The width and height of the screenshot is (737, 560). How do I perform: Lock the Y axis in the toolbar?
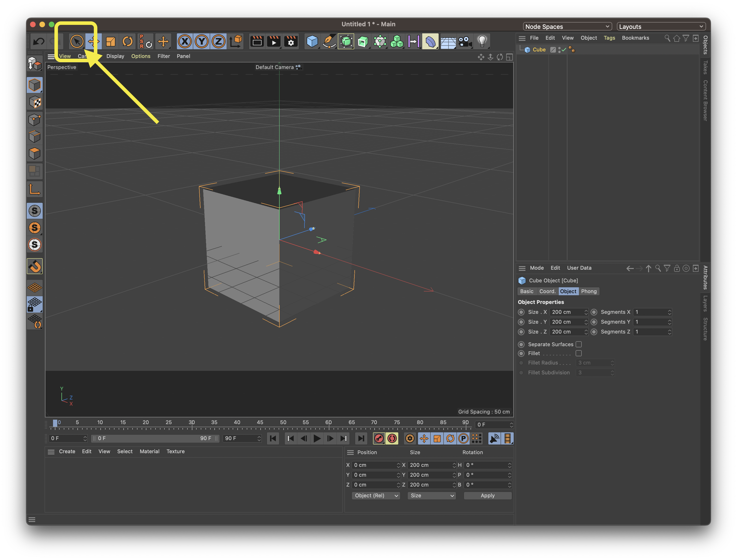click(x=201, y=41)
